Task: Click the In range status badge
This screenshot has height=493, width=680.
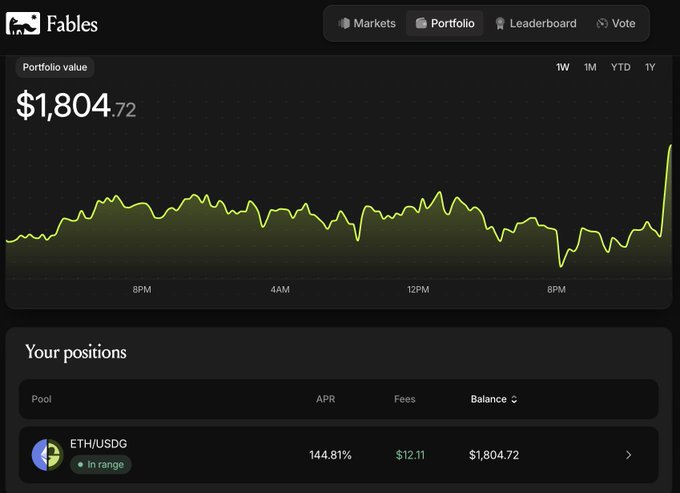Action: pyautogui.click(x=101, y=464)
